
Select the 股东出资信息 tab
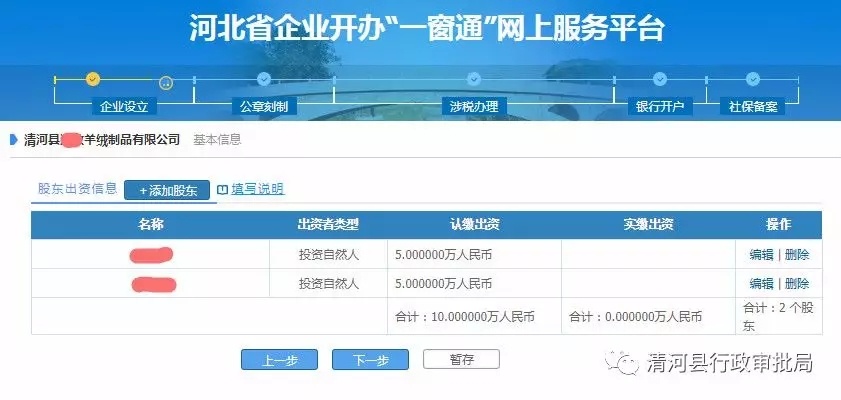(x=77, y=189)
